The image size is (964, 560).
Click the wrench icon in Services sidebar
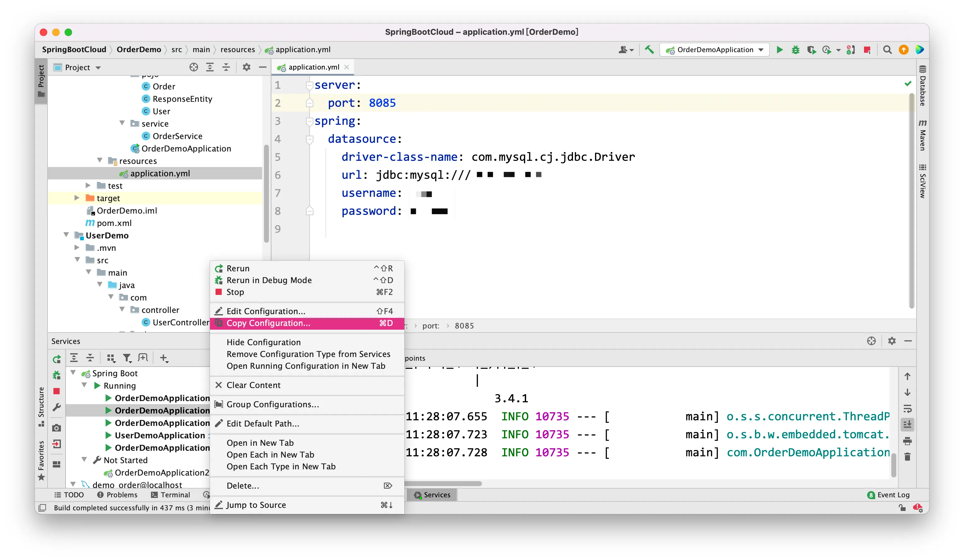pos(57,408)
